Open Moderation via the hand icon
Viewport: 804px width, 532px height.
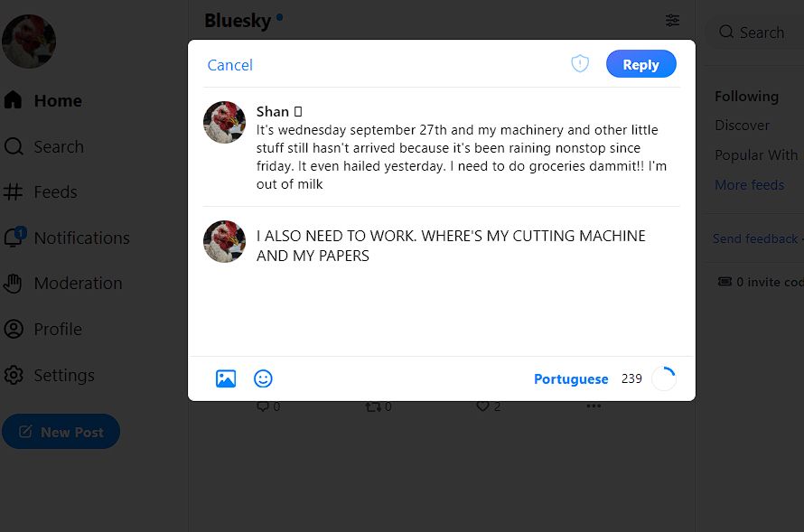click(x=13, y=283)
